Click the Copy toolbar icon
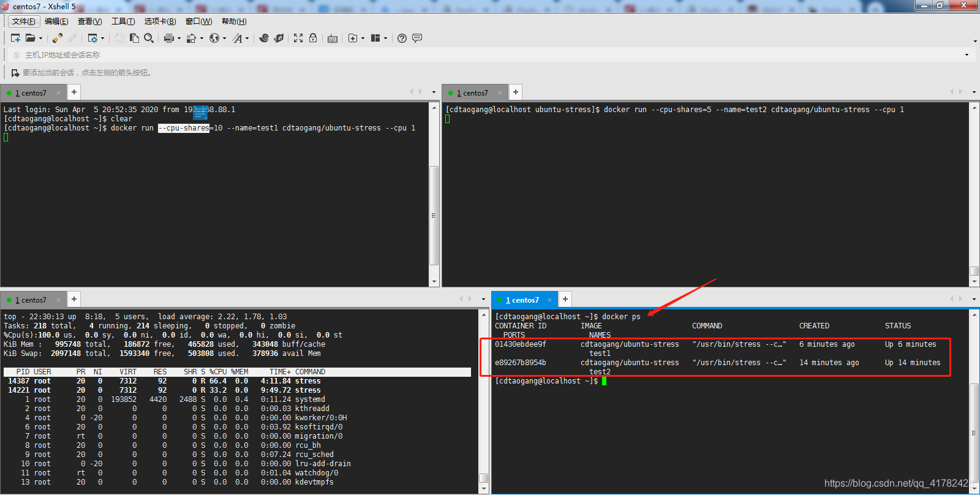This screenshot has width=980, height=495. pos(119,38)
